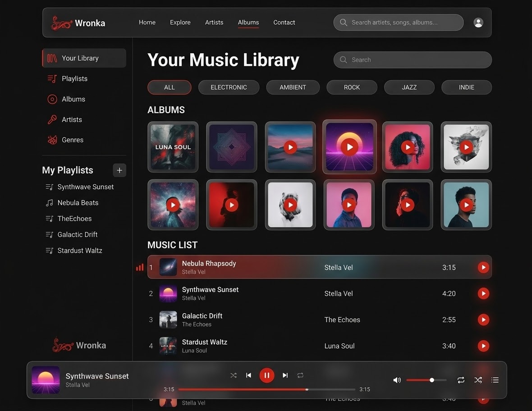This screenshot has height=411, width=532.
Task: Play the Synthwave Sunset track row
Action: tap(483, 293)
